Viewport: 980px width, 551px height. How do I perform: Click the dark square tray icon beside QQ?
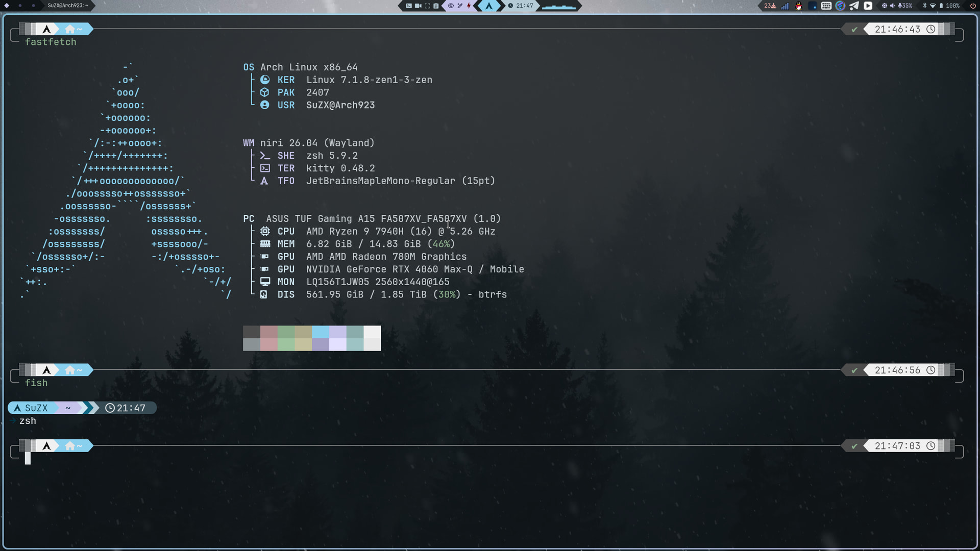coord(813,6)
